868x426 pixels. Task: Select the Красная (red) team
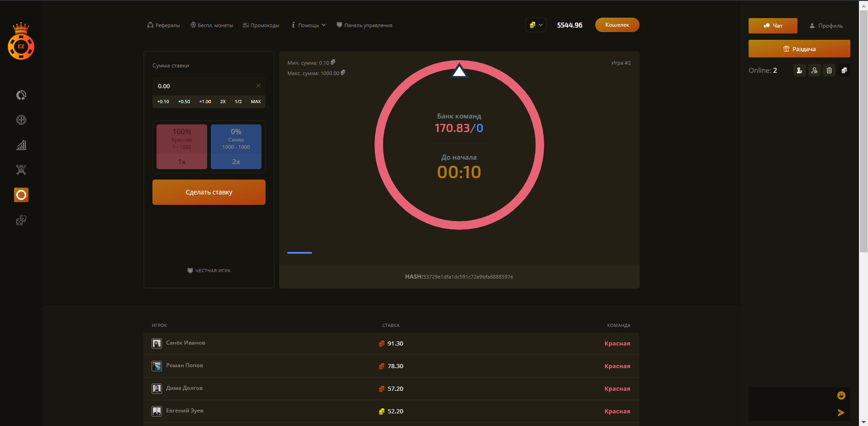click(x=182, y=147)
